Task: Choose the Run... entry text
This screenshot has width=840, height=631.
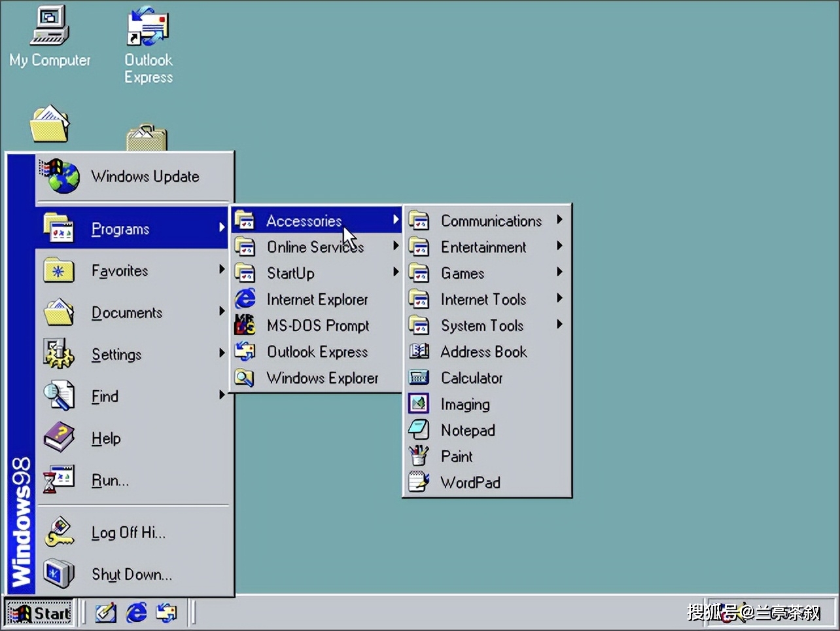Action: [x=110, y=480]
